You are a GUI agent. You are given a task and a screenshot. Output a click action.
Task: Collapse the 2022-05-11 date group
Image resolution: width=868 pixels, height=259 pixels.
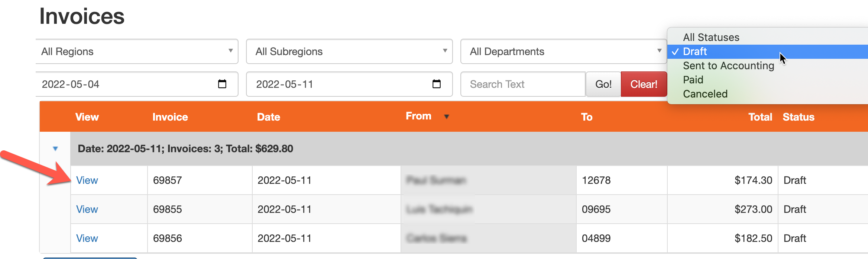click(x=55, y=148)
